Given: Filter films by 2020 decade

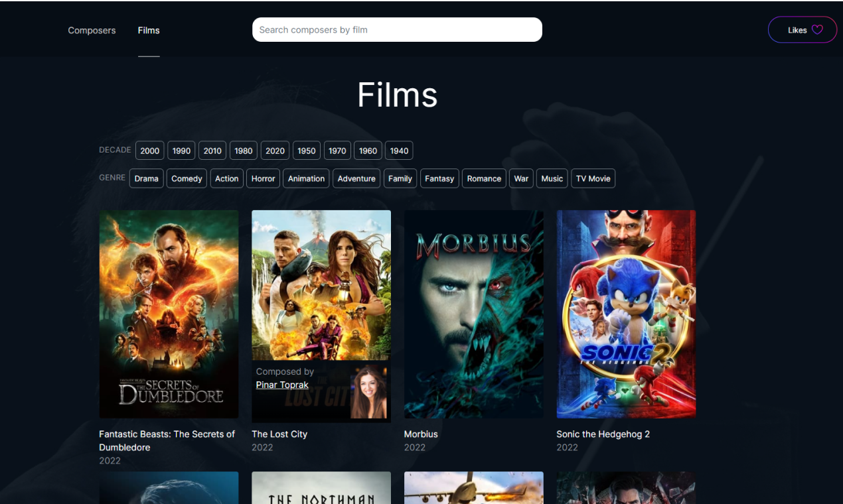Looking at the screenshot, I should 275,151.
